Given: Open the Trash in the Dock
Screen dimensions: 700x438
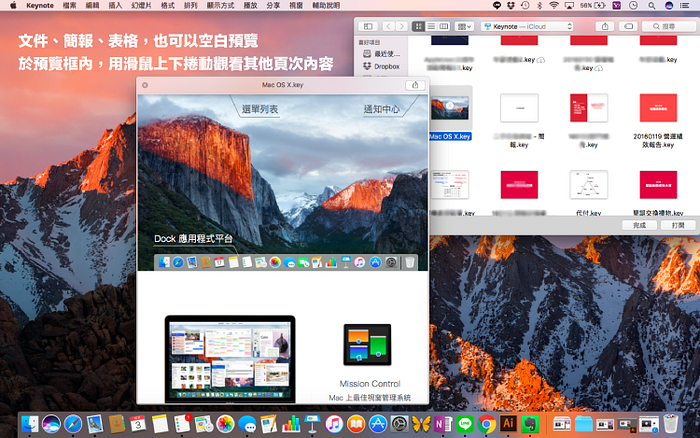Looking at the screenshot, I should (x=671, y=424).
